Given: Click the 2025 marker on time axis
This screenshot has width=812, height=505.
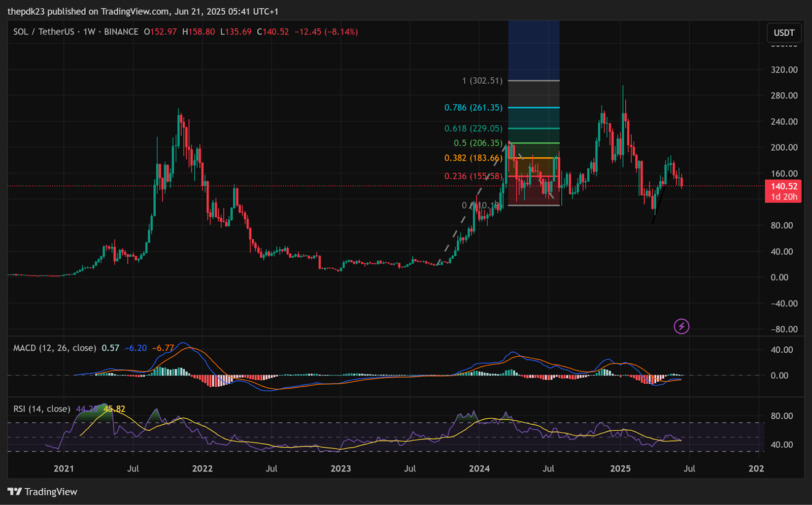Looking at the screenshot, I should tap(620, 468).
